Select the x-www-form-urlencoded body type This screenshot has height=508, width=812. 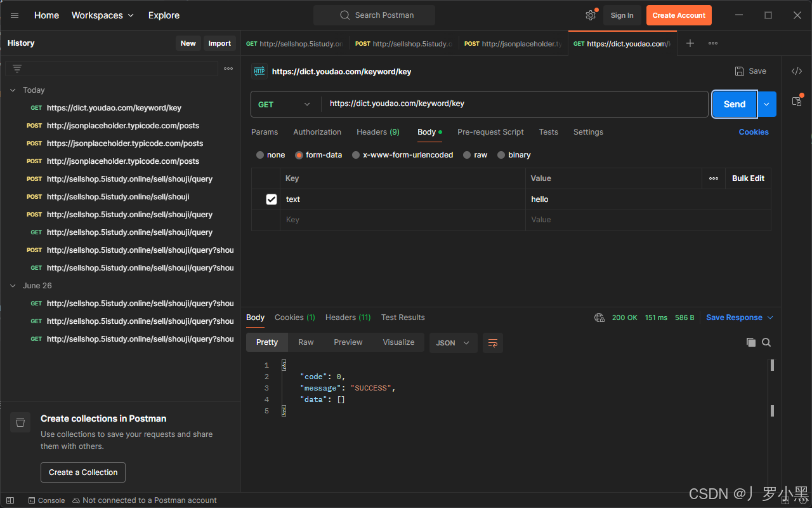(356, 155)
